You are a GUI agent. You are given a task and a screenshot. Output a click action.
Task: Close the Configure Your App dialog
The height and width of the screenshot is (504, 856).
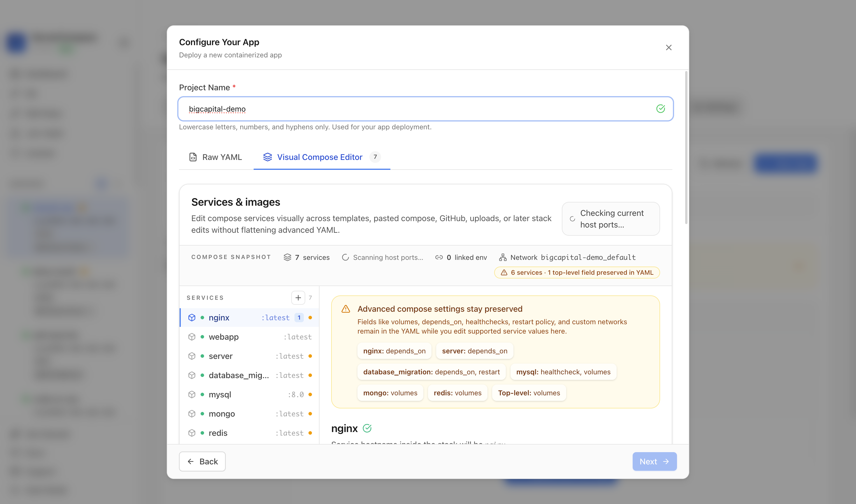coord(669,47)
